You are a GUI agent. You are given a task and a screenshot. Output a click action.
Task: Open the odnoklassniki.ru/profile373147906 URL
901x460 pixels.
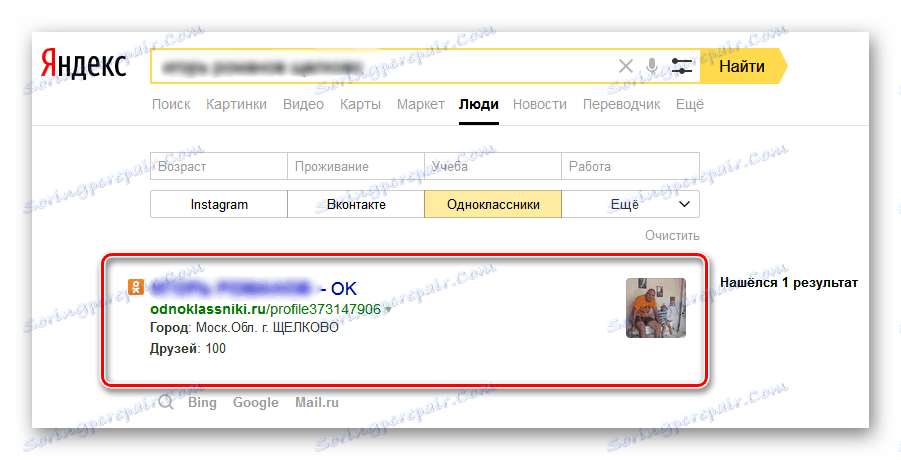coord(265,310)
